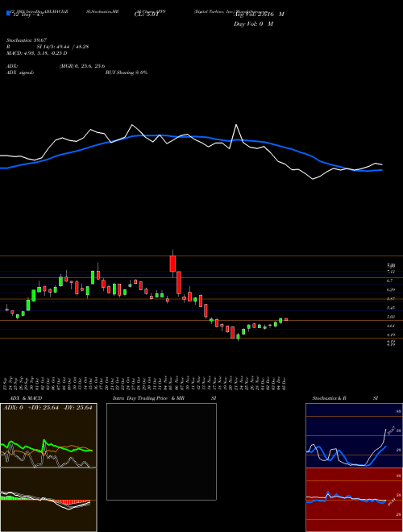Click the lowest green candlestick in the chart
This screenshot has height=532, width=403.
point(238,337)
